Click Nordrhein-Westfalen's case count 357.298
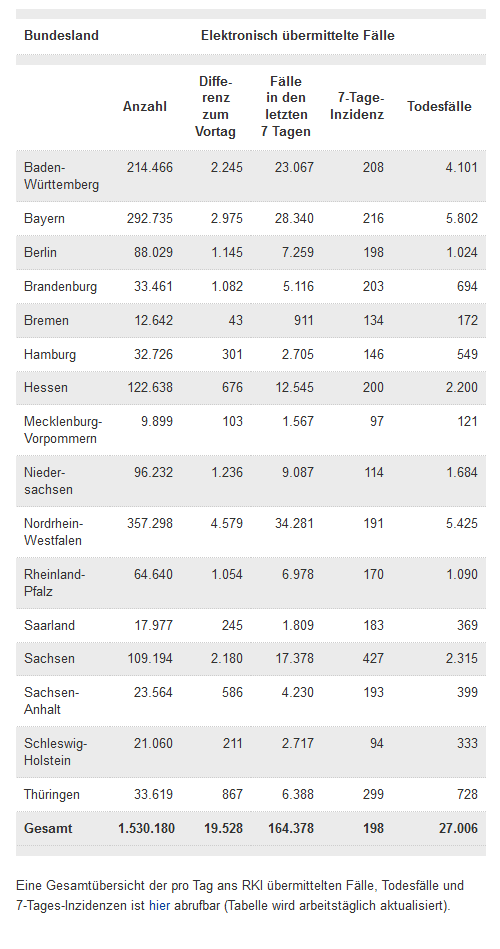This screenshot has width=500, height=949. pos(150,524)
